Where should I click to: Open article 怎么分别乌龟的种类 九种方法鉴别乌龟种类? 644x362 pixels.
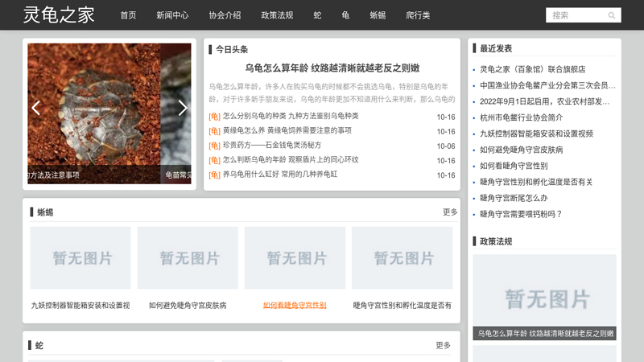point(291,116)
